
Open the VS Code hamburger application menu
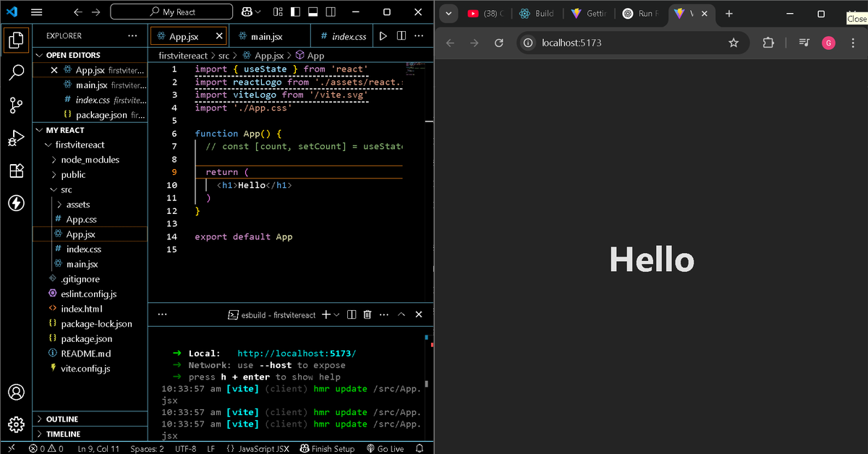click(37, 12)
